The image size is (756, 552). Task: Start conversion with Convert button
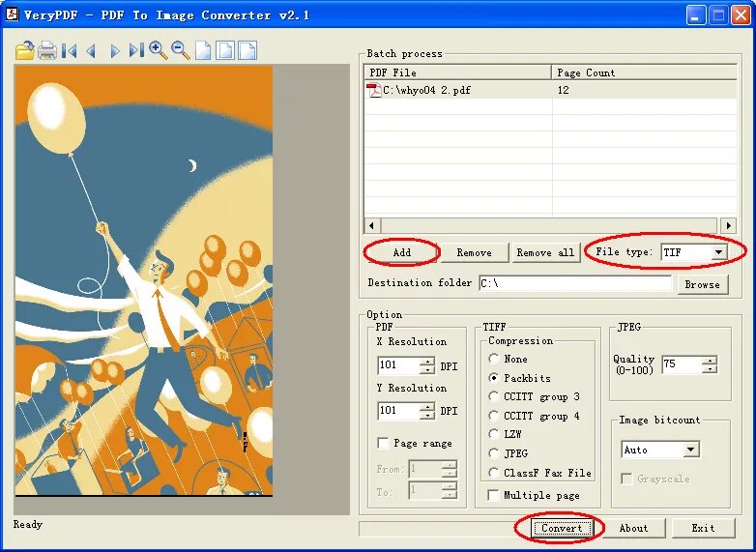562,528
